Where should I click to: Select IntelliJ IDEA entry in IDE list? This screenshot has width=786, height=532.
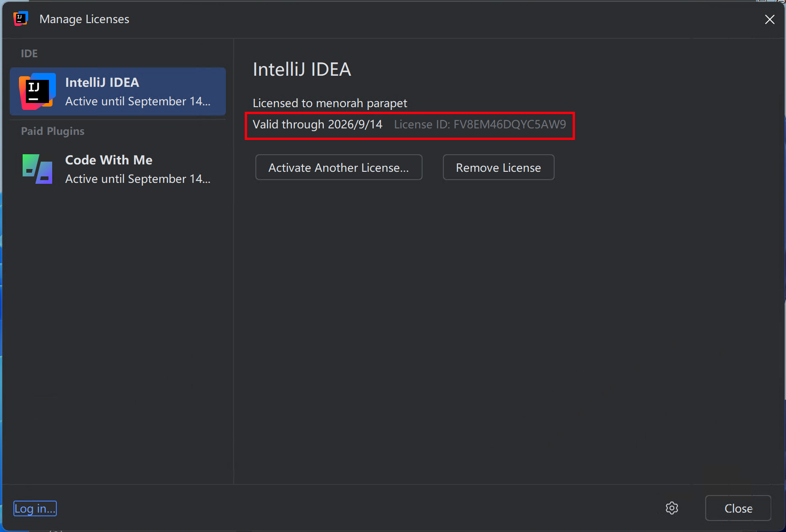pos(118,91)
